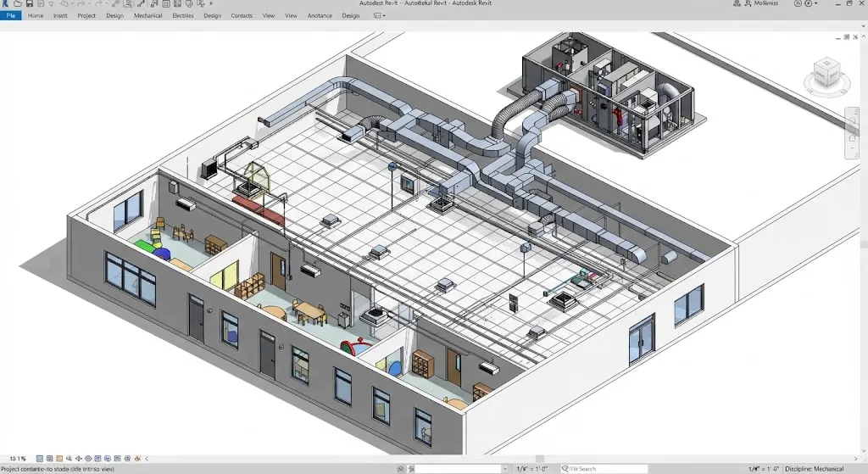Click the sync icon next to Save
868x474 pixels.
41,3
